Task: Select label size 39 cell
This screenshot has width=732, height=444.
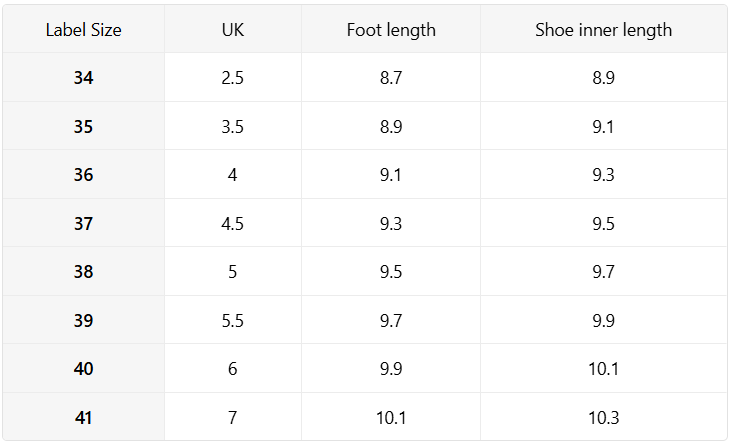Action: coord(84,321)
